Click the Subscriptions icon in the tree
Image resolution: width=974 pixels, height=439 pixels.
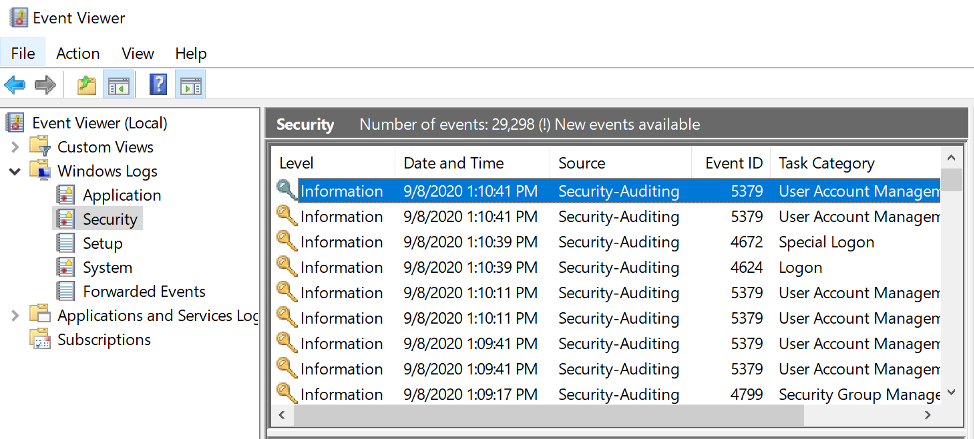[x=40, y=340]
